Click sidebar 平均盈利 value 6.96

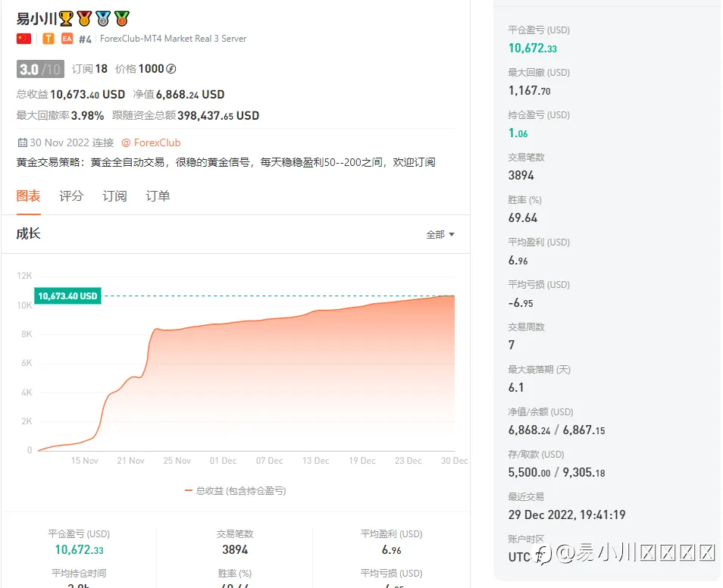point(518,260)
